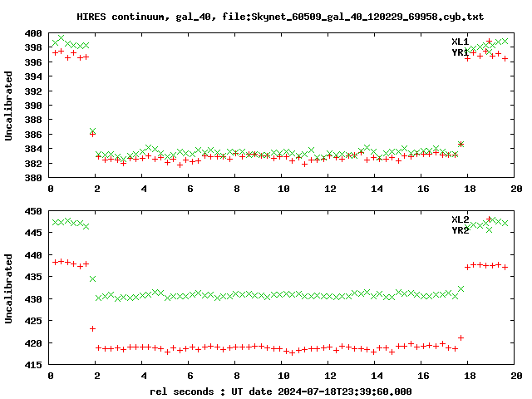Click y-axis tick '398' on top plot

tap(33, 47)
